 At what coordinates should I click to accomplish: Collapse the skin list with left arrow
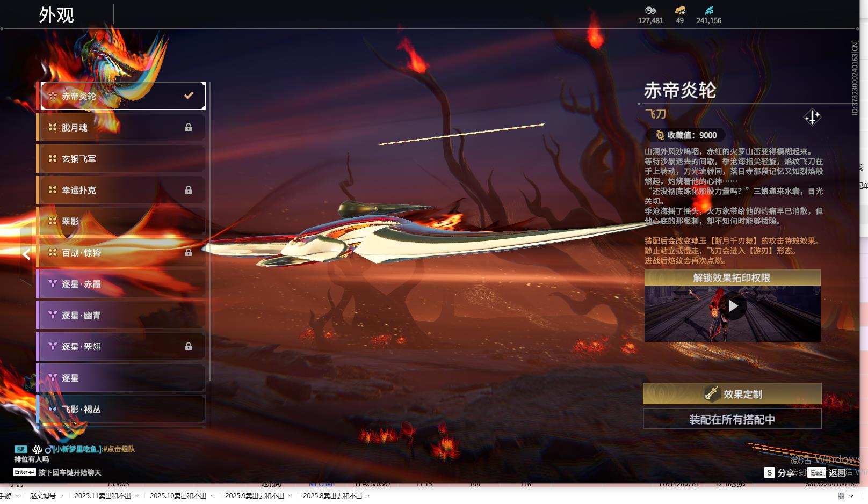pos(25,254)
